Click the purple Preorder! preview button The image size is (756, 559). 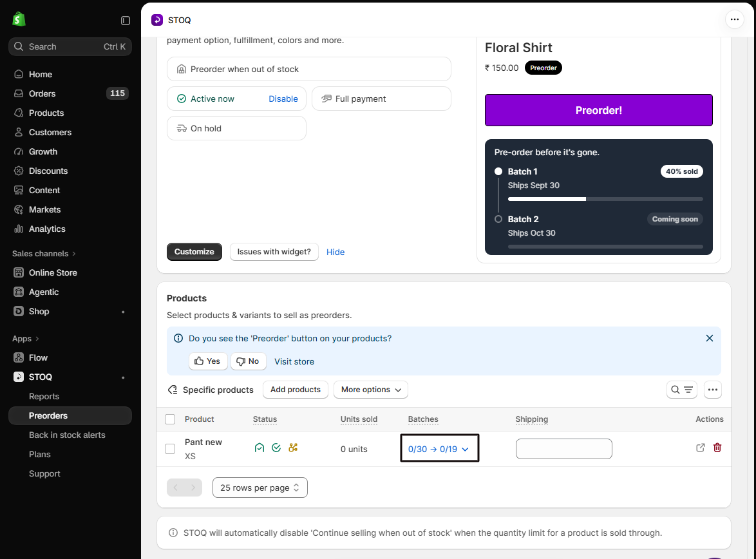[598, 111]
